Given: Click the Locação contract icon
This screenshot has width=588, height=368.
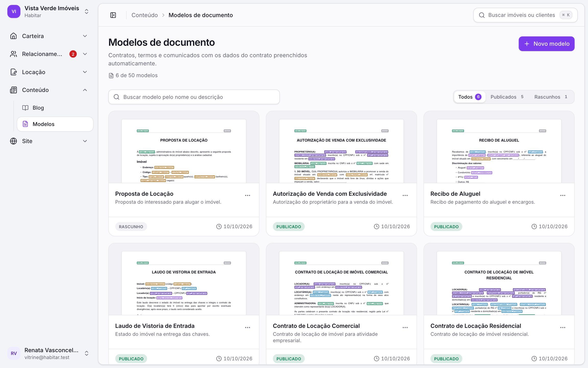Looking at the screenshot, I should click(14, 72).
